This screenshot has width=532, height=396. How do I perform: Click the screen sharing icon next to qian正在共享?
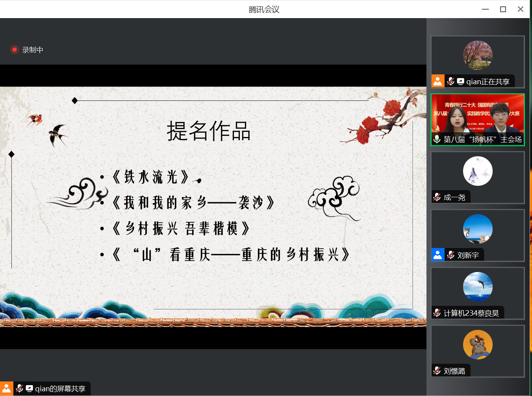point(460,81)
